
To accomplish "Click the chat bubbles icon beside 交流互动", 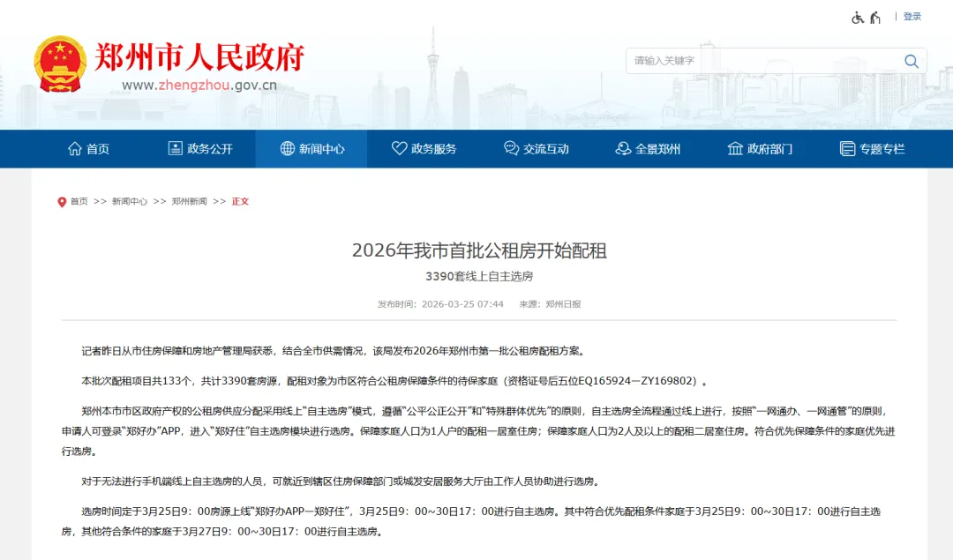I will click(x=511, y=148).
